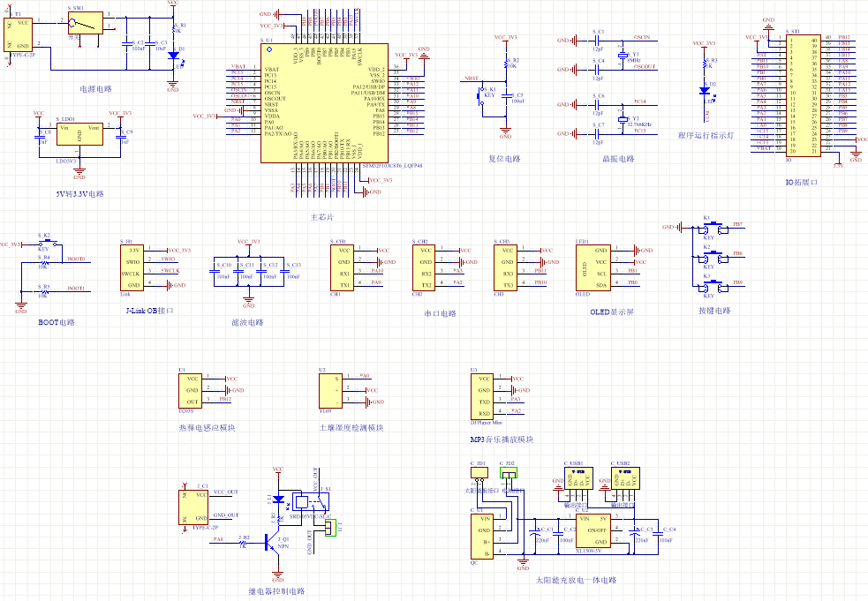Click the '继电器控制电路' label
The width and height of the screenshot is (868, 601).
(x=276, y=591)
